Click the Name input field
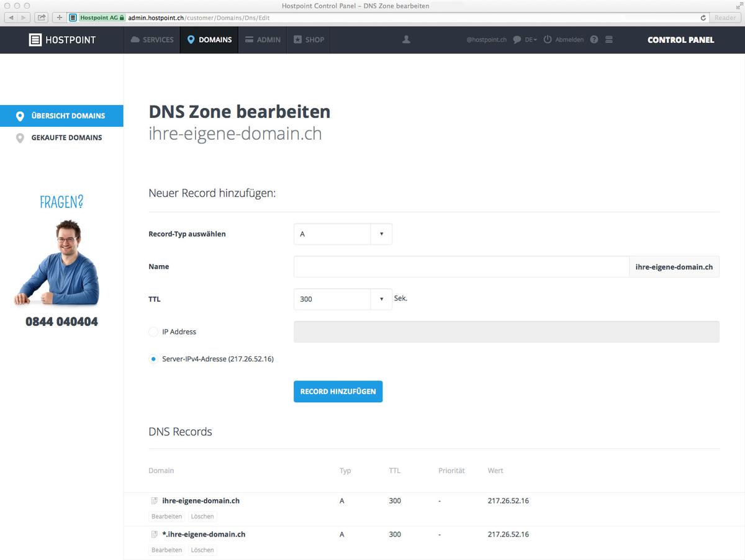Screen dimensions: 745x560 click(x=461, y=266)
